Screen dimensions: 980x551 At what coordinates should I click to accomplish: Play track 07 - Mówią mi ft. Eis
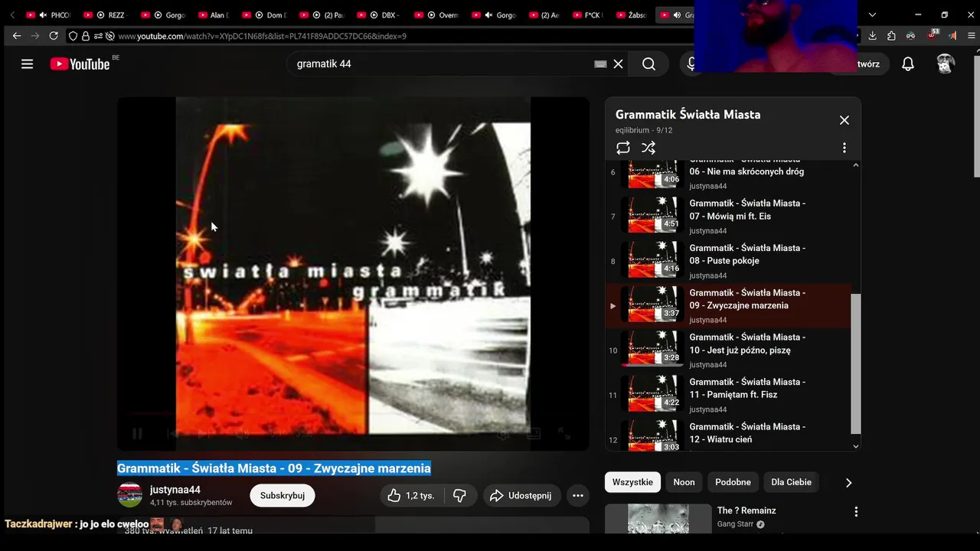coord(728,217)
